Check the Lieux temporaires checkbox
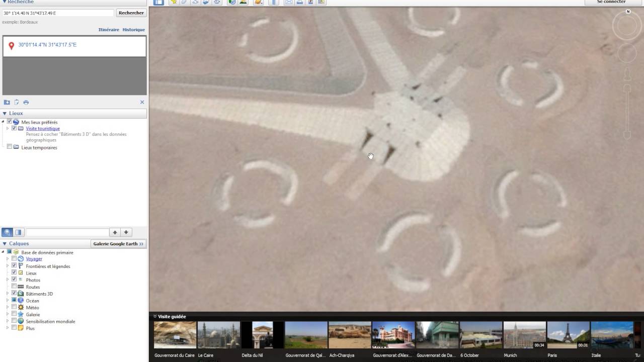644x362 pixels. click(9, 147)
